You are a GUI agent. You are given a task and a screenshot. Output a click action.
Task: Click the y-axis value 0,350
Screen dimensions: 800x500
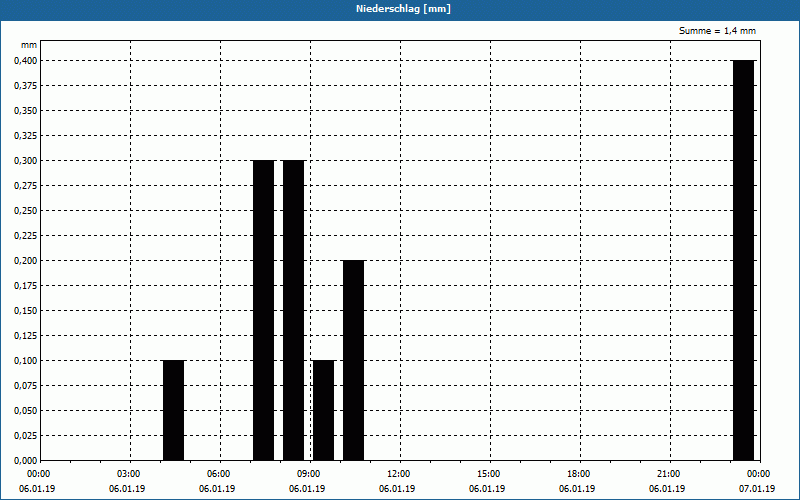(x=26, y=111)
